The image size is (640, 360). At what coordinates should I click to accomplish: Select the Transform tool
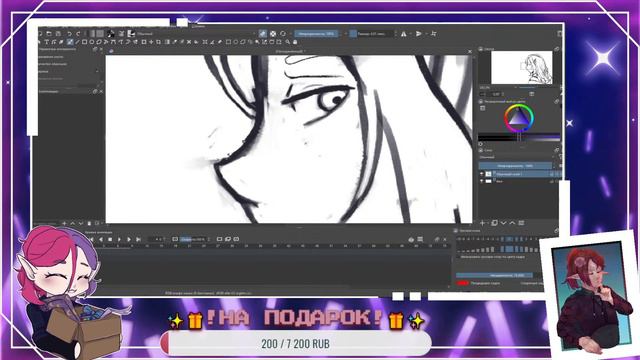[144, 42]
